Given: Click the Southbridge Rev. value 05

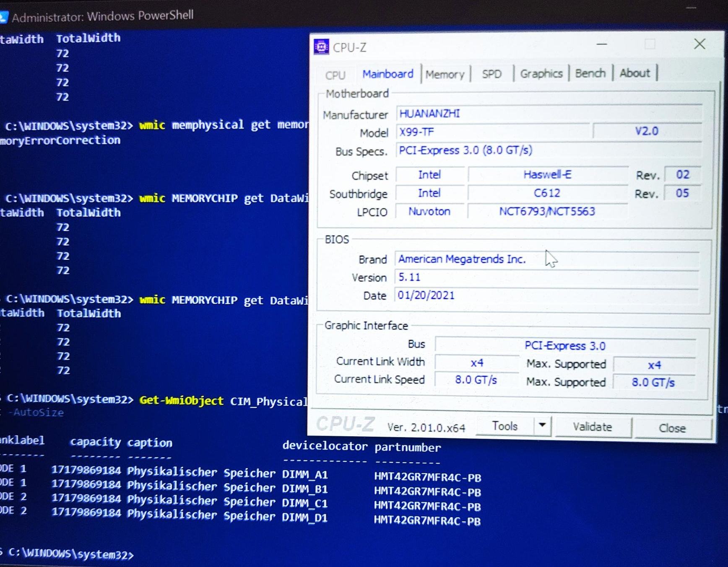Looking at the screenshot, I should (x=682, y=193).
